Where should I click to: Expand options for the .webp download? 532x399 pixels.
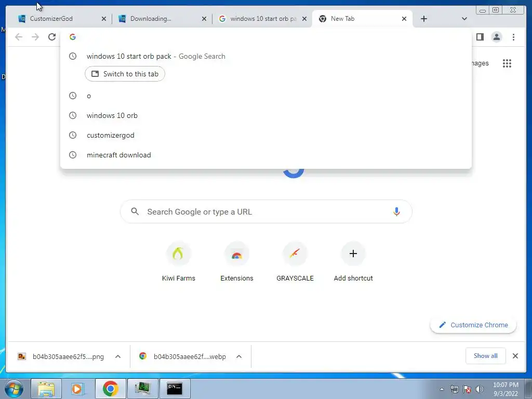239,356
